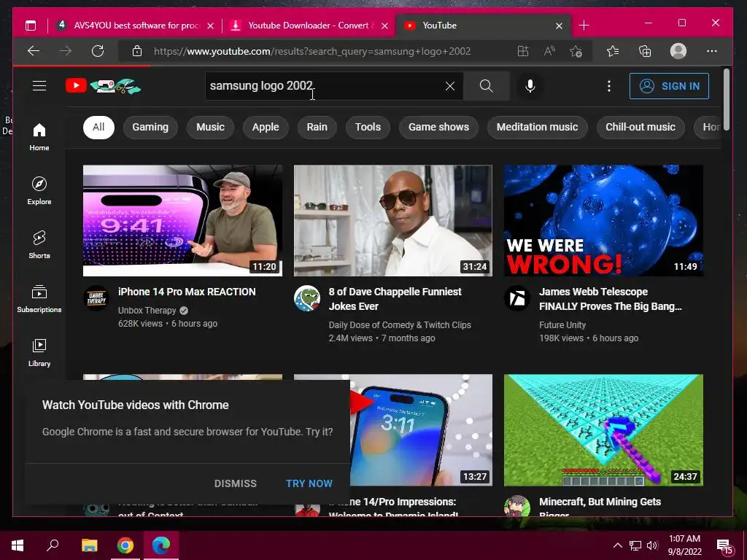Open Edge Settings and more ellipsis
The height and width of the screenshot is (560, 747).
[712, 51]
